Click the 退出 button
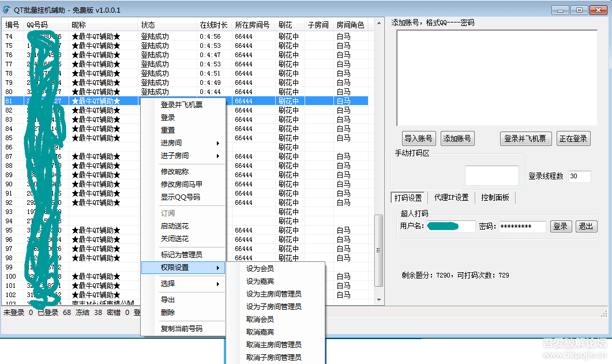The width and height of the screenshot is (612, 364). [586, 226]
